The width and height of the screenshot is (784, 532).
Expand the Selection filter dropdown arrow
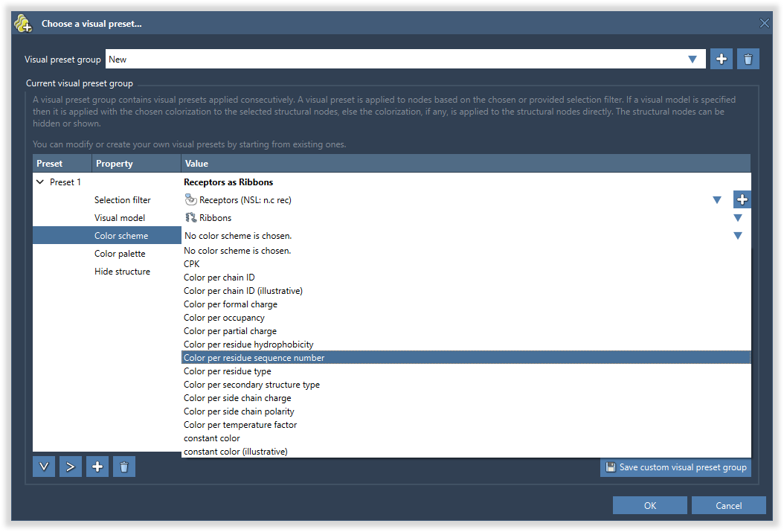click(717, 199)
